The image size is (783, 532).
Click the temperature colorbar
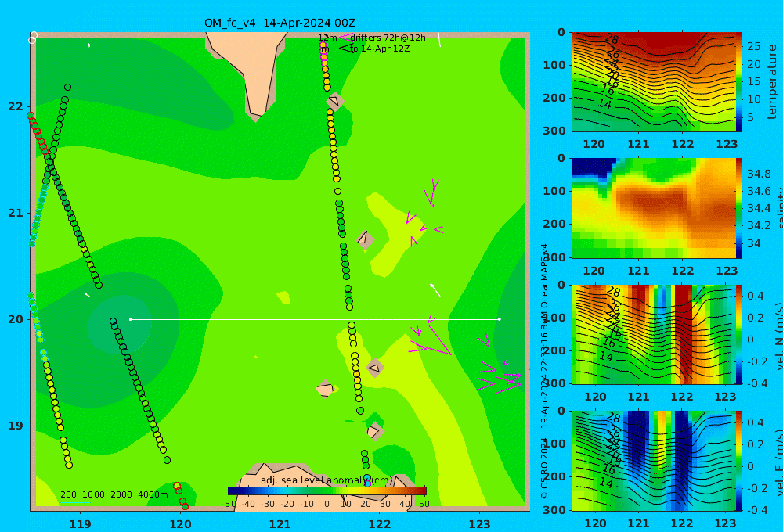tap(738, 82)
